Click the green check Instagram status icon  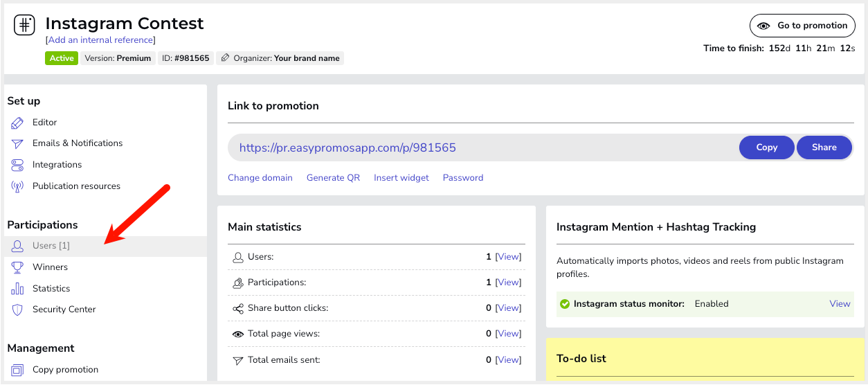[x=565, y=304]
